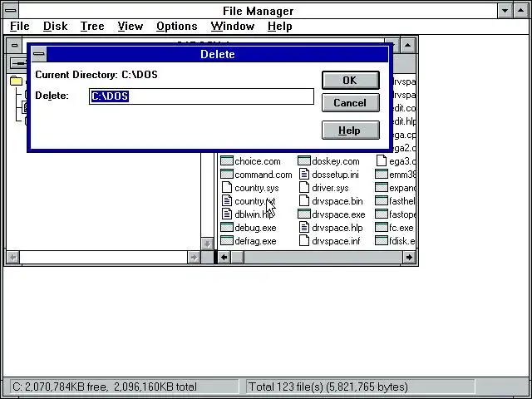Select the drvspace.hlp document icon
The image size is (532, 399).
coord(304,227)
